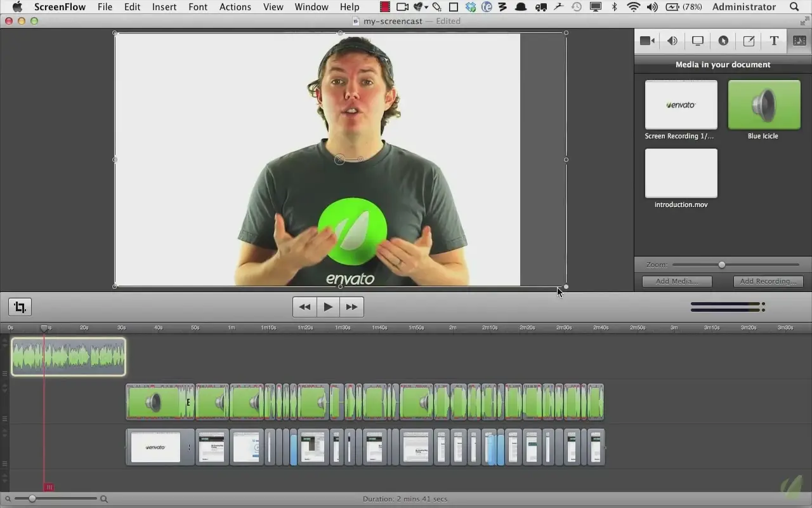Open menu bar icon with dropdown arrow
The height and width of the screenshot is (508, 812).
click(x=421, y=7)
